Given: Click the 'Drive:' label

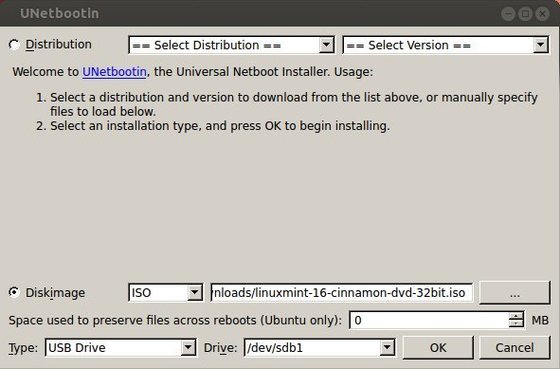Looking at the screenshot, I should click(x=220, y=348).
